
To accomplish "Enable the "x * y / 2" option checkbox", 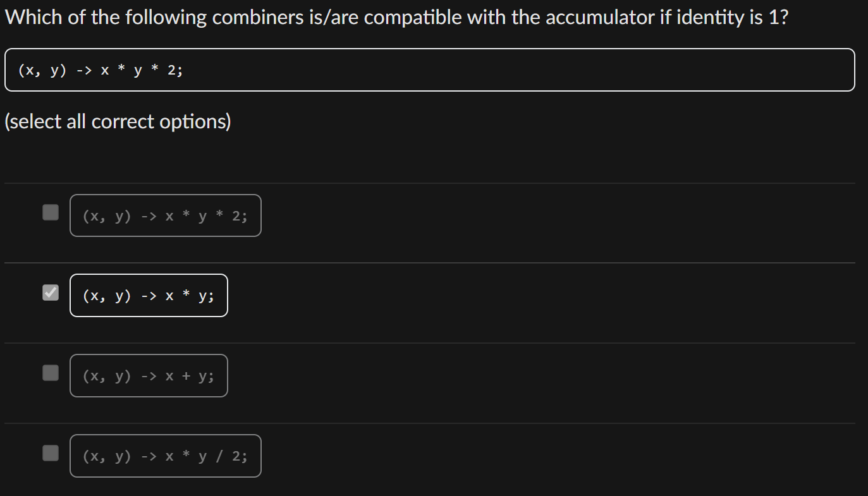I will coord(51,452).
